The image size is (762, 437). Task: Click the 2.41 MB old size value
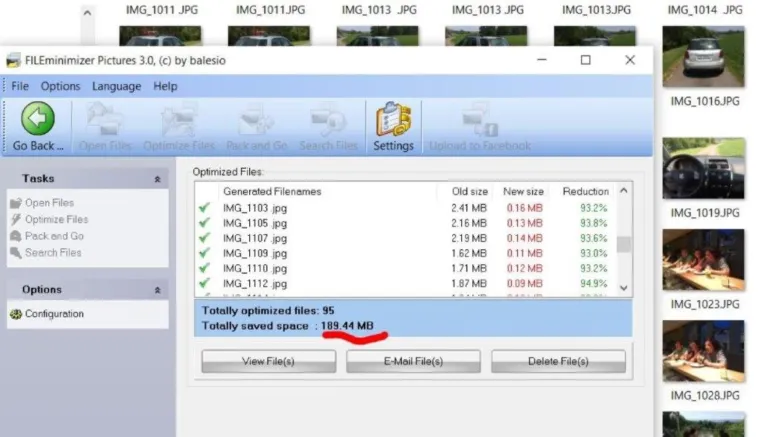[x=468, y=208]
